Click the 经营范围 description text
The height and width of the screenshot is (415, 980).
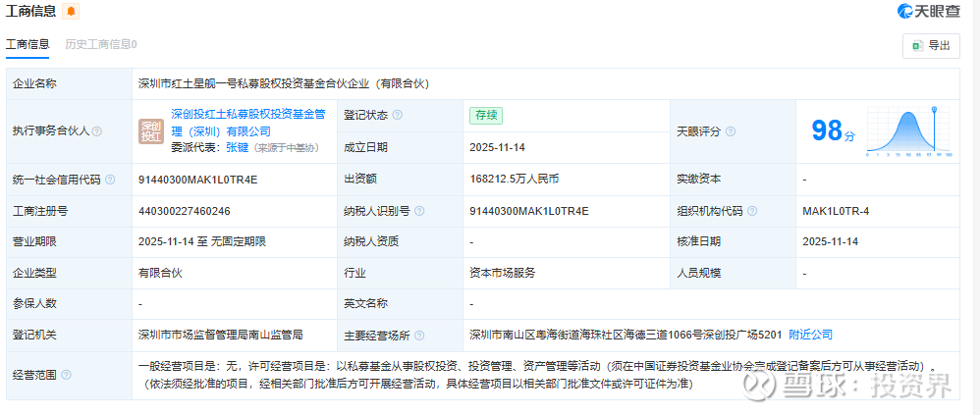[x=538, y=375]
